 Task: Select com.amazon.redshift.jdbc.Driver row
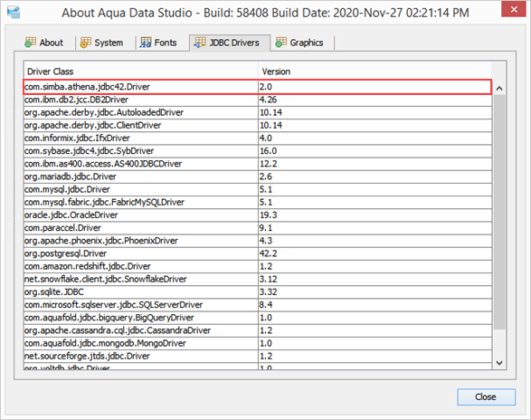(x=258, y=266)
